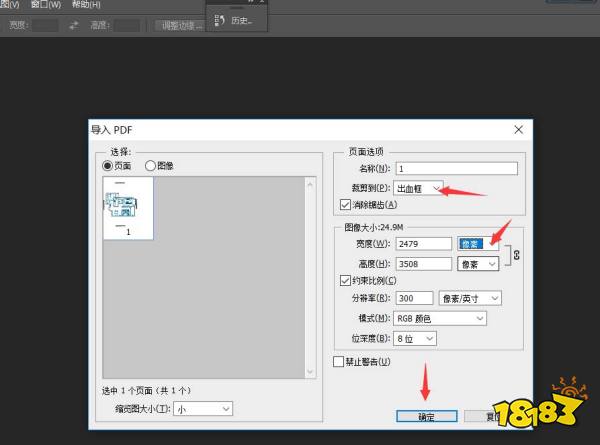
Task: Select the page 1 thumbnail
Action: coord(128,208)
